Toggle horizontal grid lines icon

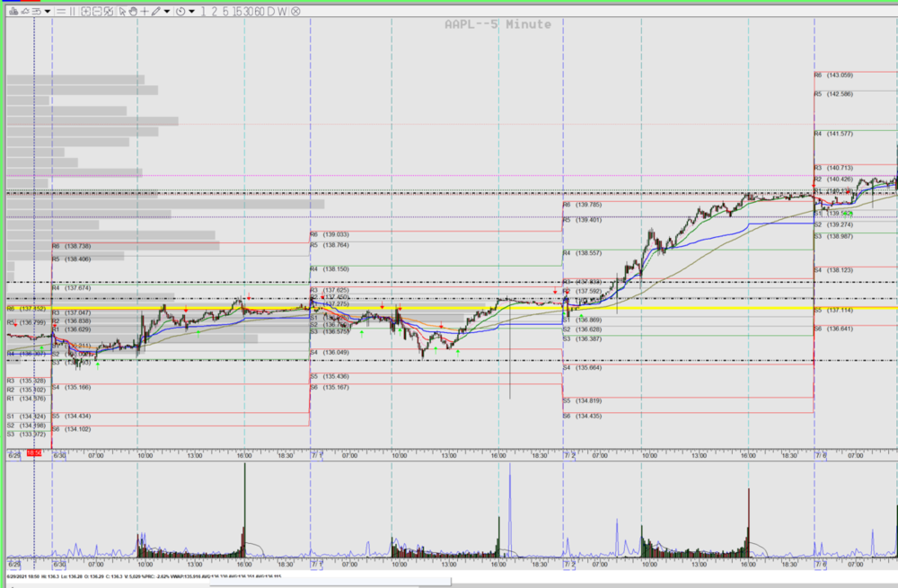[x=60, y=12]
